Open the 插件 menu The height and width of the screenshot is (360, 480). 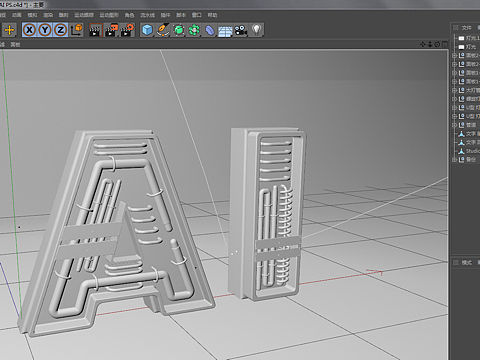(165, 15)
